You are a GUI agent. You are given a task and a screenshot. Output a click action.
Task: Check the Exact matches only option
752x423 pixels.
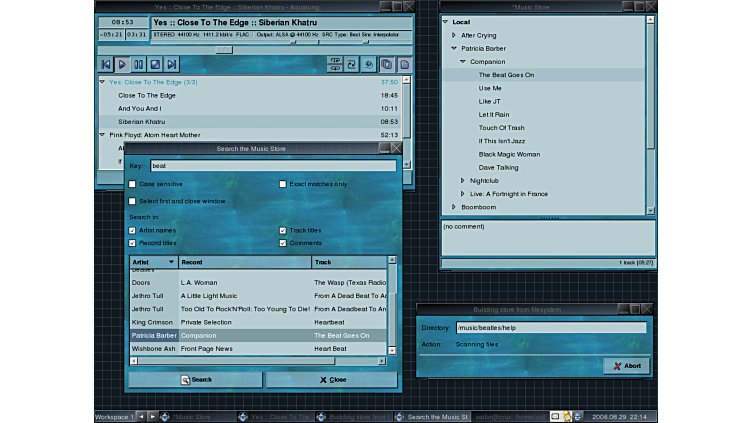[x=283, y=184]
